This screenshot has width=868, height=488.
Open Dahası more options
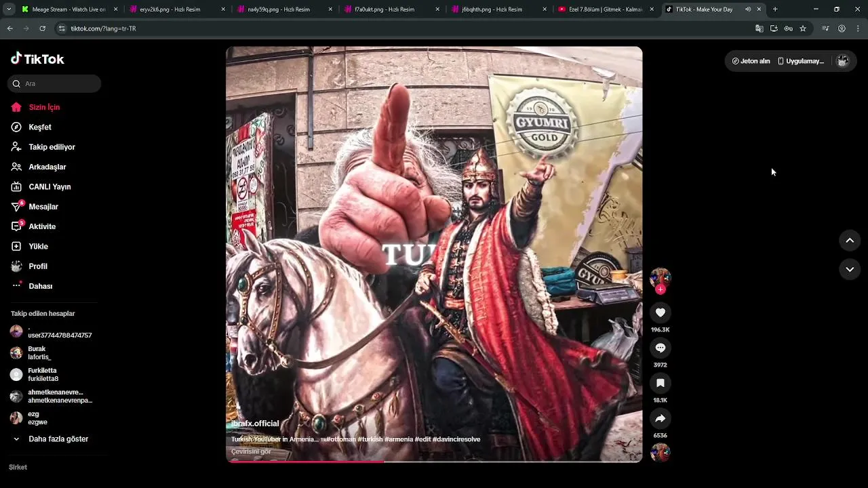(40, 286)
